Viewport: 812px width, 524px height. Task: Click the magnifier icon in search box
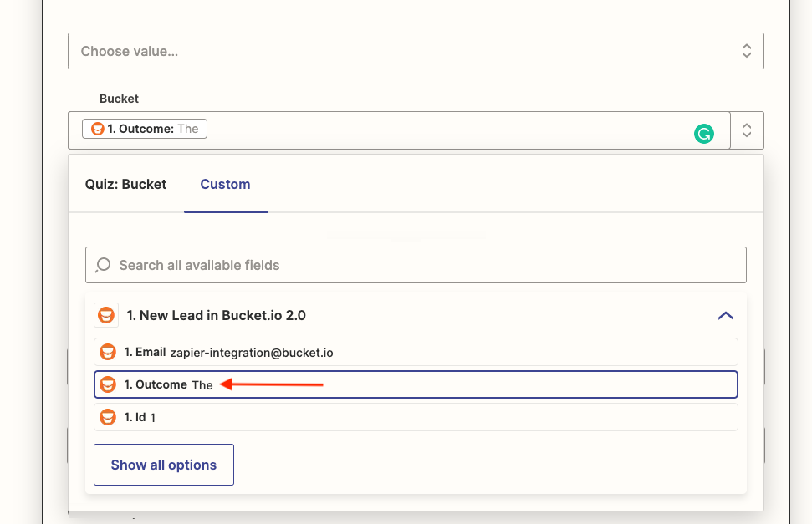tap(103, 265)
